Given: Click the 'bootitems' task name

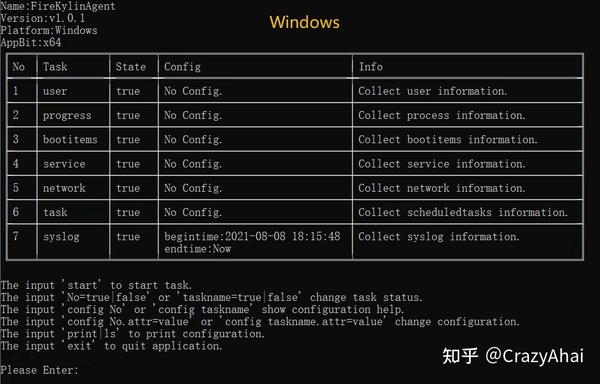Looking at the screenshot, I should (70, 140).
